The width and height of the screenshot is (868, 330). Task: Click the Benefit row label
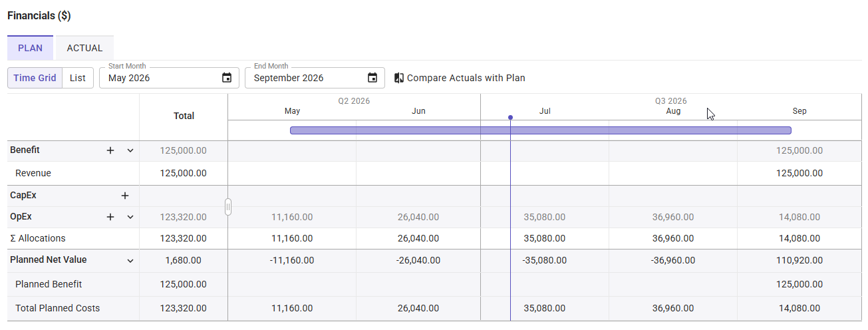(x=25, y=150)
